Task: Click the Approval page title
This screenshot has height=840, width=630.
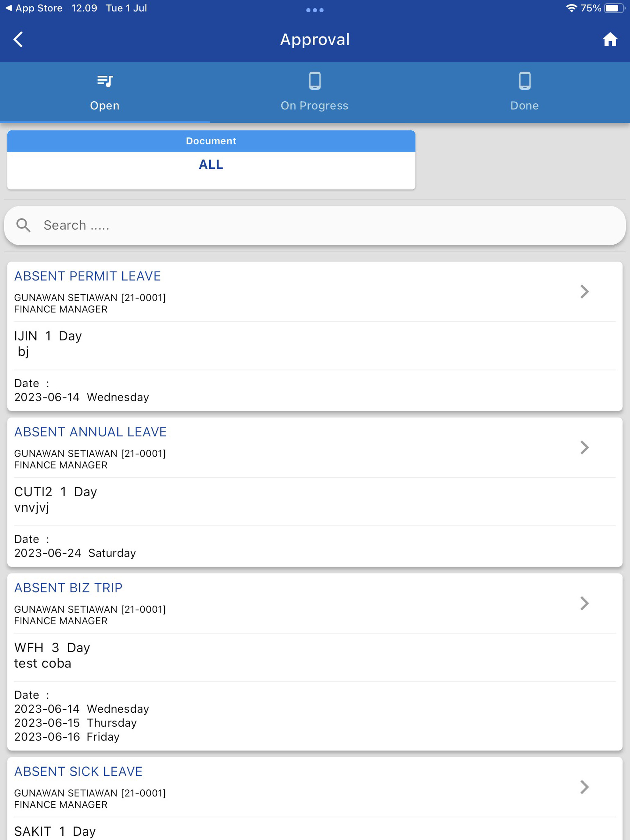Action: click(x=315, y=39)
